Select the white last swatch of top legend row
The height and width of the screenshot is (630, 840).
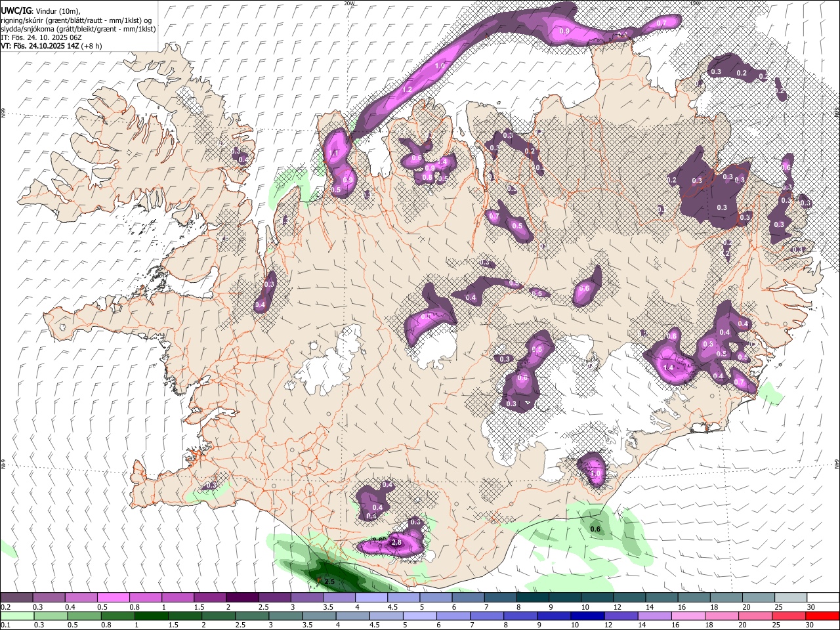coord(822,598)
